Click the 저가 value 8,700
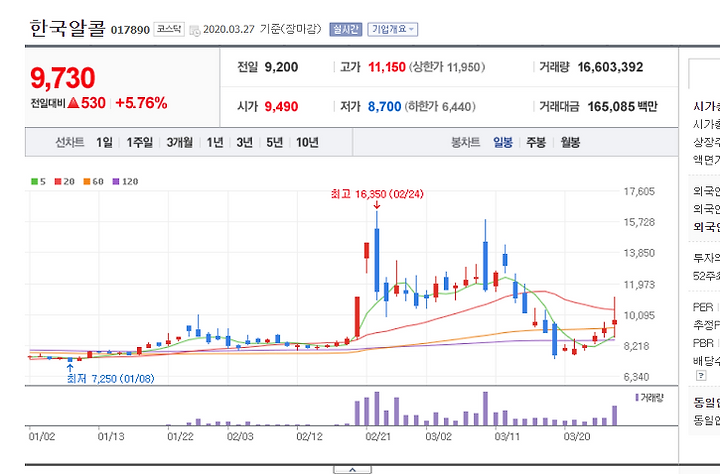 pos(384,107)
